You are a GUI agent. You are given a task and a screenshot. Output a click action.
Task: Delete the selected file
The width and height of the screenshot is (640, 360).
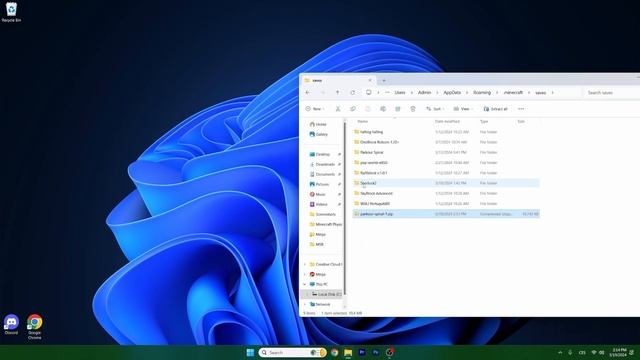pos(413,109)
